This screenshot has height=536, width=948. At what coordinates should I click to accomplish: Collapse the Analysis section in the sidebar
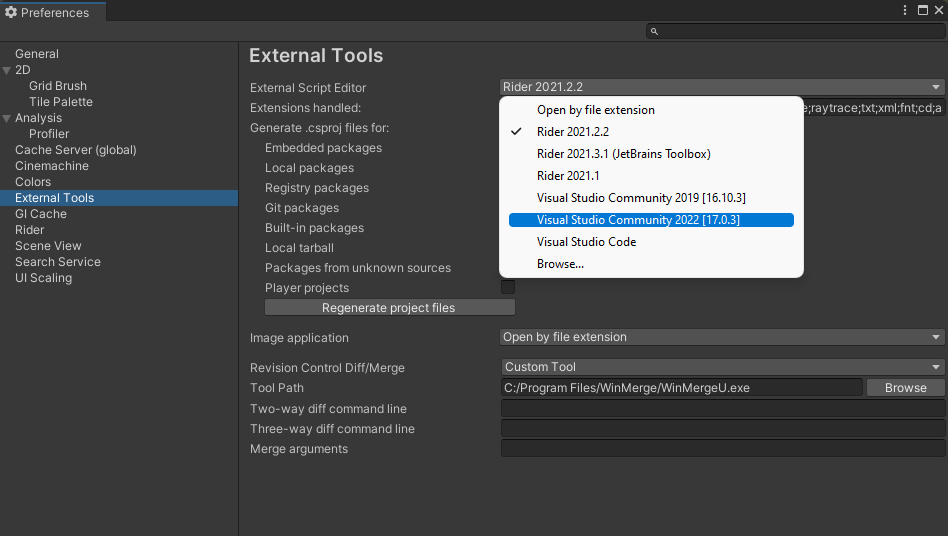7,118
